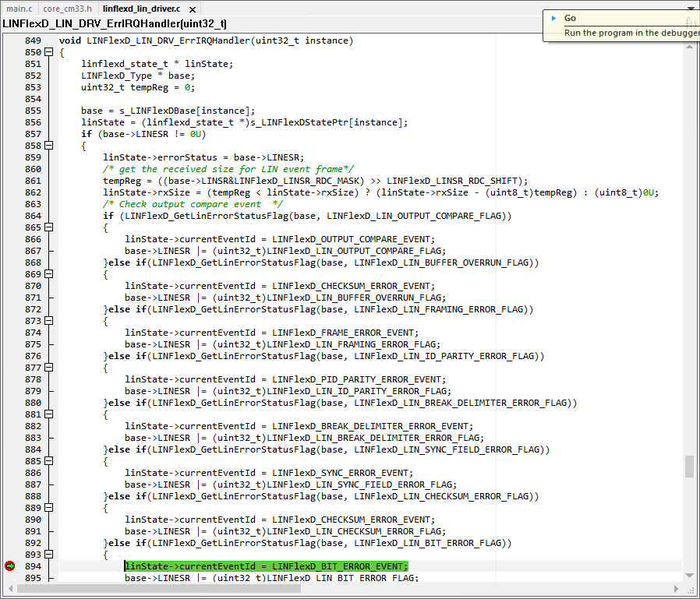
Task: Fold the break delimiter block at line 881
Action: pos(48,414)
